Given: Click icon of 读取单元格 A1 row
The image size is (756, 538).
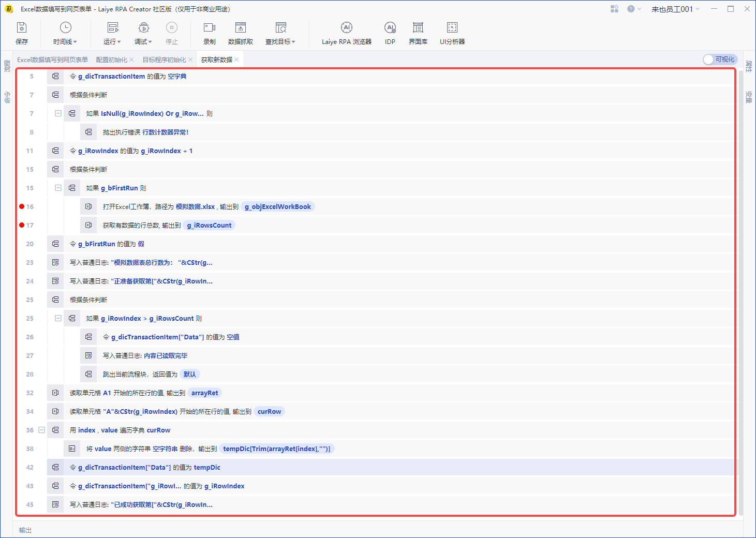Looking at the screenshot, I should pyautogui.click(x=55, y=393).
